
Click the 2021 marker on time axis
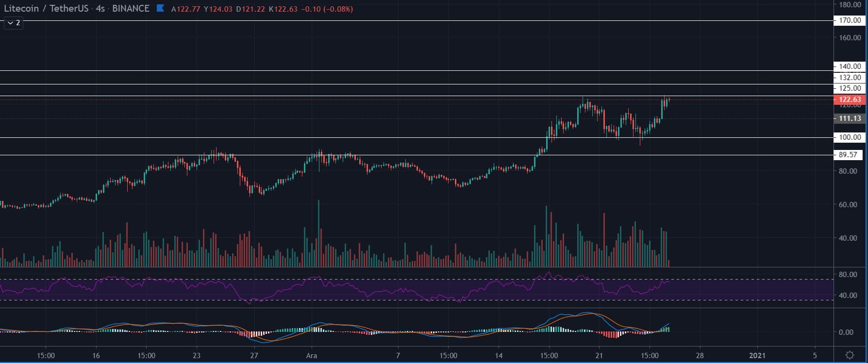pyautogui.click(x=757, y=355)
